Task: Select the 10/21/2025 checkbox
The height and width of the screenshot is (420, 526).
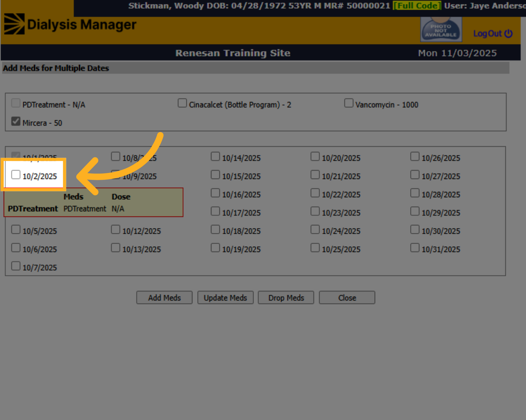Action: [x=315, y=175]
